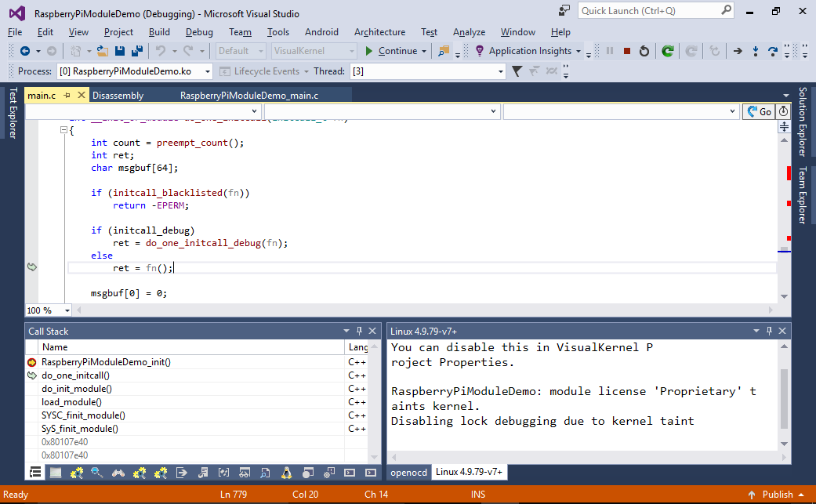
Task: Click the Continue button
Action: (x=397, y=51)
